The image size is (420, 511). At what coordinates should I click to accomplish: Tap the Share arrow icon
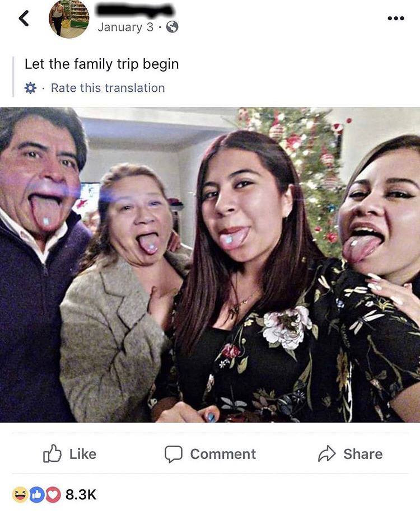(326, 453)
